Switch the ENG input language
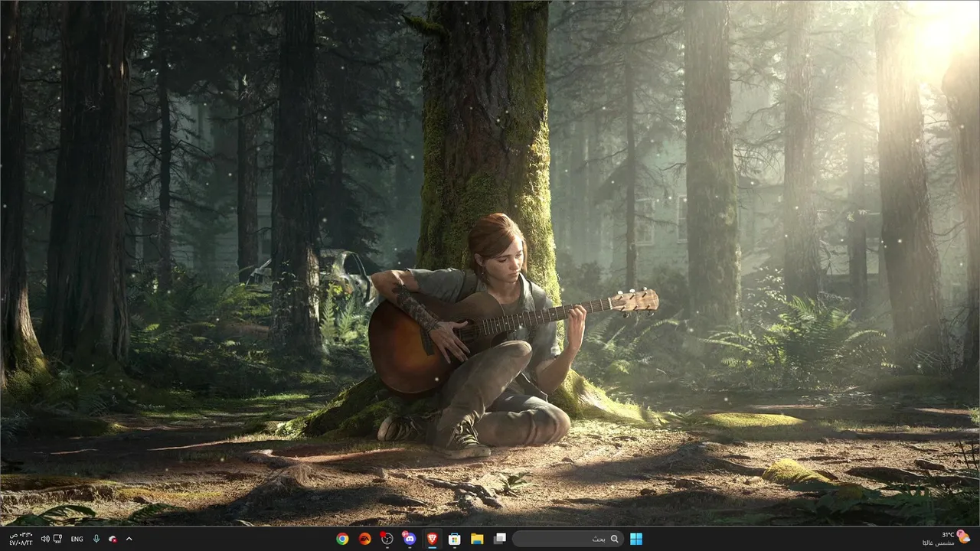The width and height of the screenshot is (980, 551). tap(77, 539)
